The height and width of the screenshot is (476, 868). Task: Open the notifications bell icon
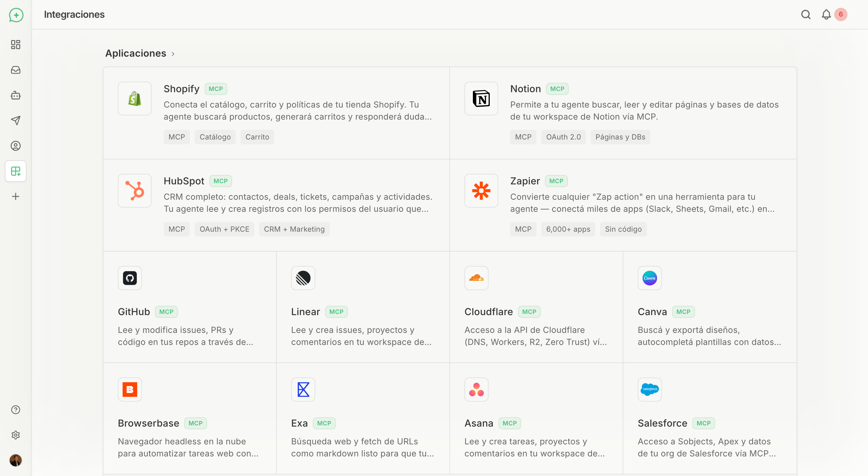(x=826, y=14)
